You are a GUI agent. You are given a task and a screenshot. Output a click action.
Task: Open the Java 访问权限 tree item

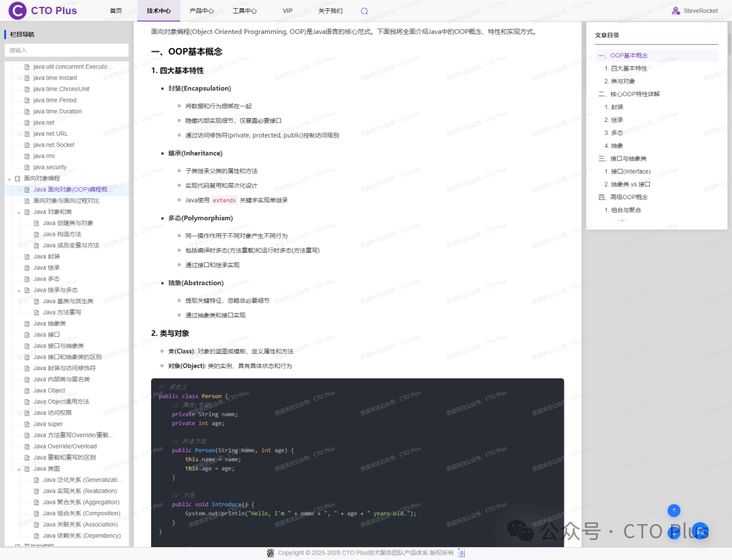(x=52, y=413)
